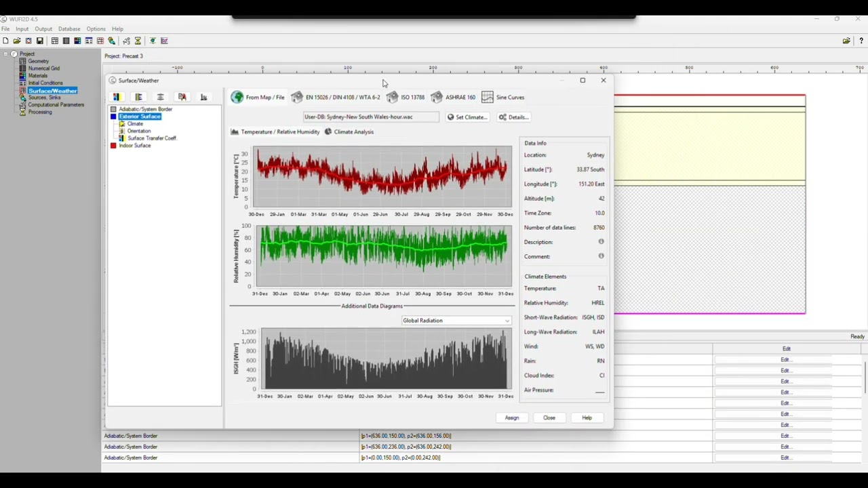868x488 pixels.
Task: Switch to the Climate Analysis tab
Action: [349, 131]
